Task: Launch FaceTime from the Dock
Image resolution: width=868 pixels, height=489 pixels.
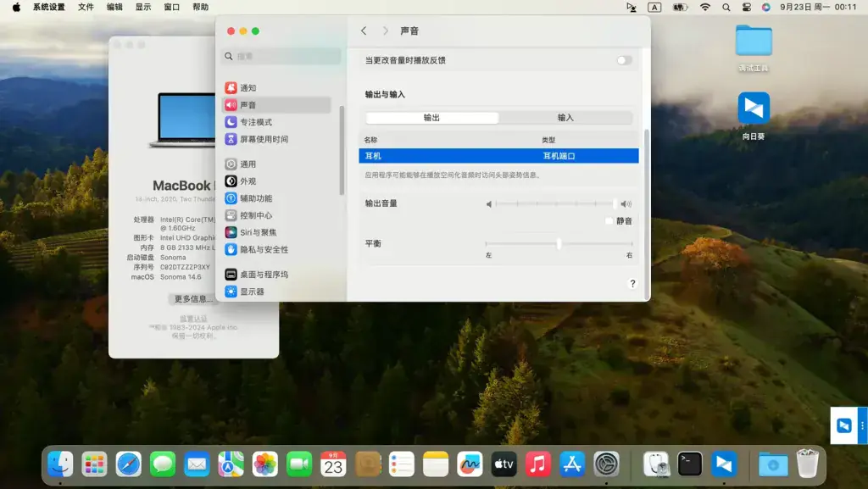Action: click(x=299, y=464)
